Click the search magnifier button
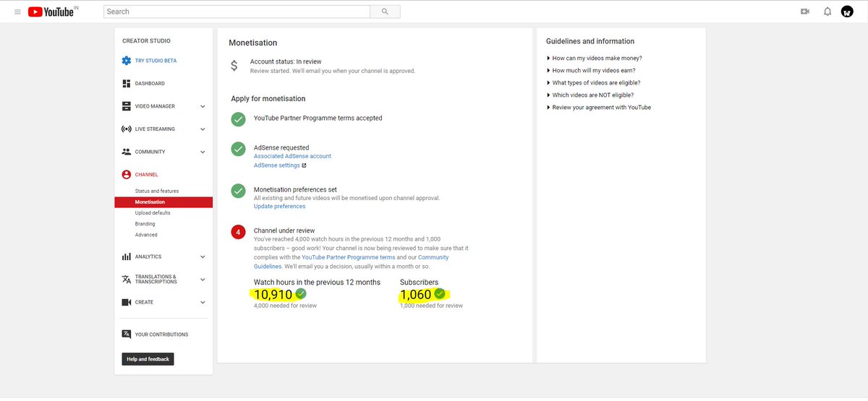The image size is (868, 401). (x=385, y=12)
